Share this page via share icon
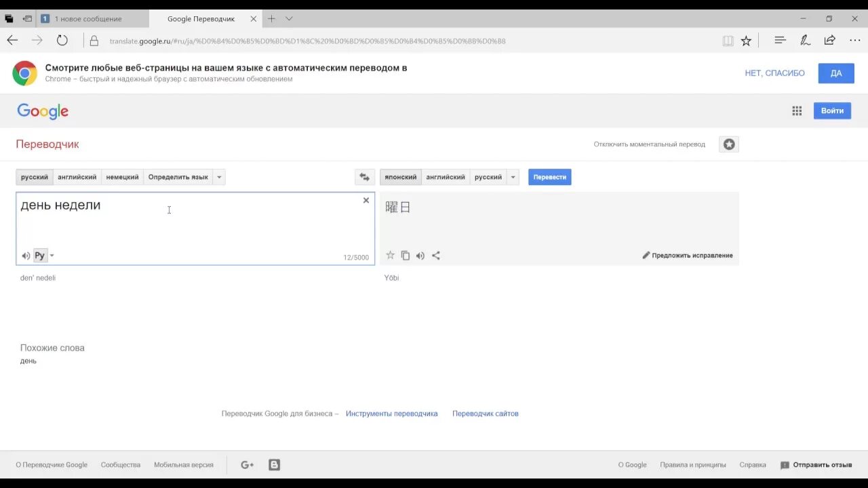Screen dimensions: 868x488 click(x=829, y=41)
